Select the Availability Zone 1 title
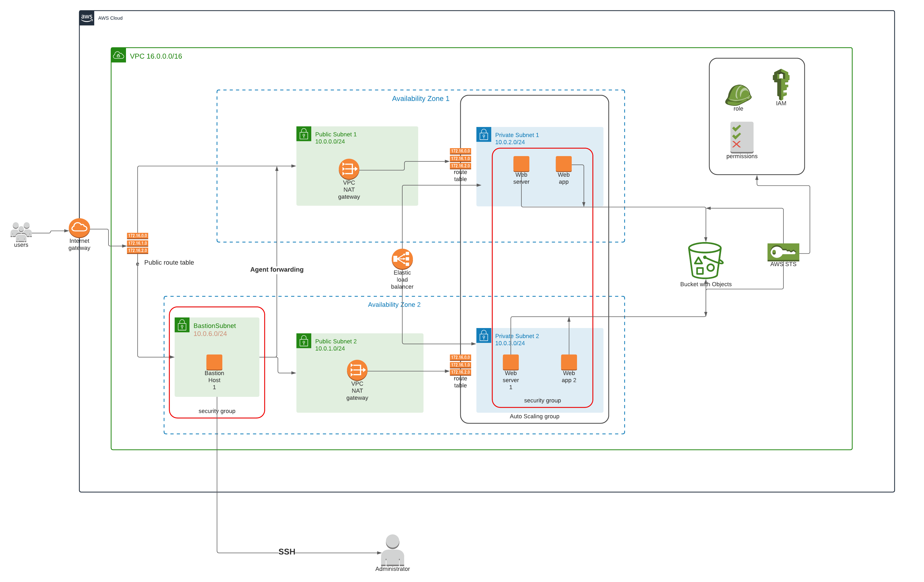The width and height of the screenshot is (924, 582). (421, 98)
